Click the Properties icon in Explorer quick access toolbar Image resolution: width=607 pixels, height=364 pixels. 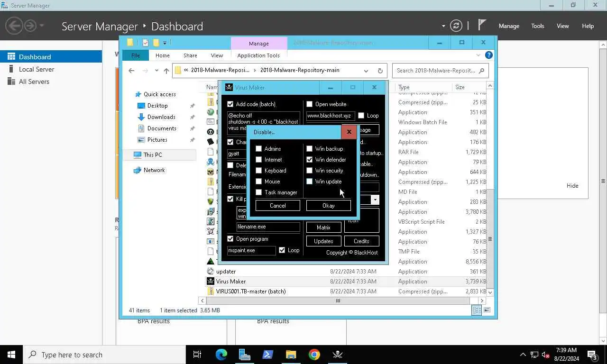tap(146, 43)
